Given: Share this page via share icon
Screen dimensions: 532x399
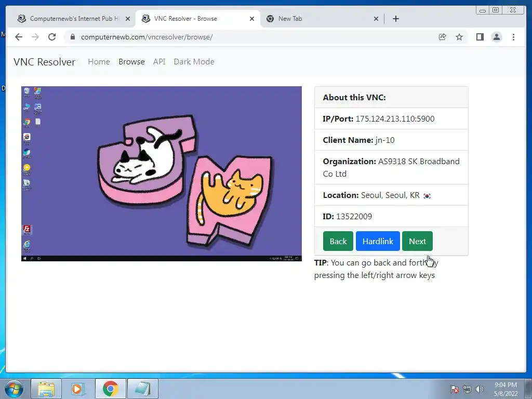Looking at the screenshot, I should [x=443, y=37].
